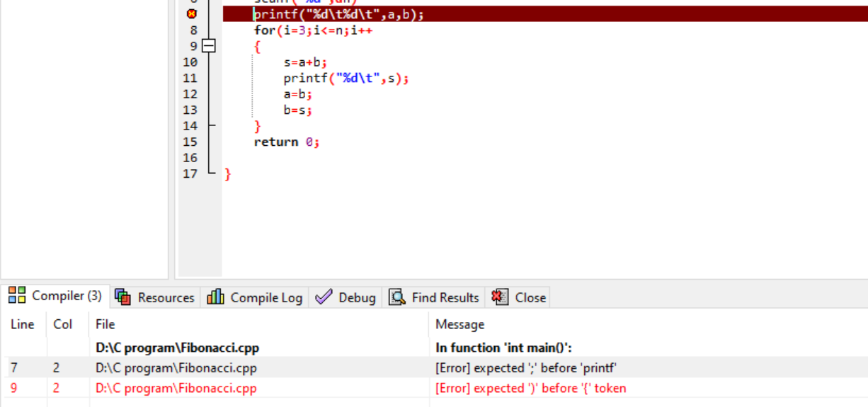The height and width of the screenshot is (407, 868).
Task: Click the Debug checkmark icon
Action: [x=324, y=297]
